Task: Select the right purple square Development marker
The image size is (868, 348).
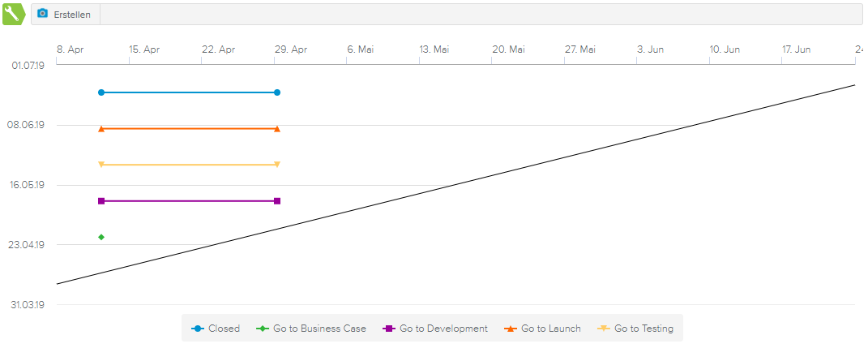Action: [277, 201]
